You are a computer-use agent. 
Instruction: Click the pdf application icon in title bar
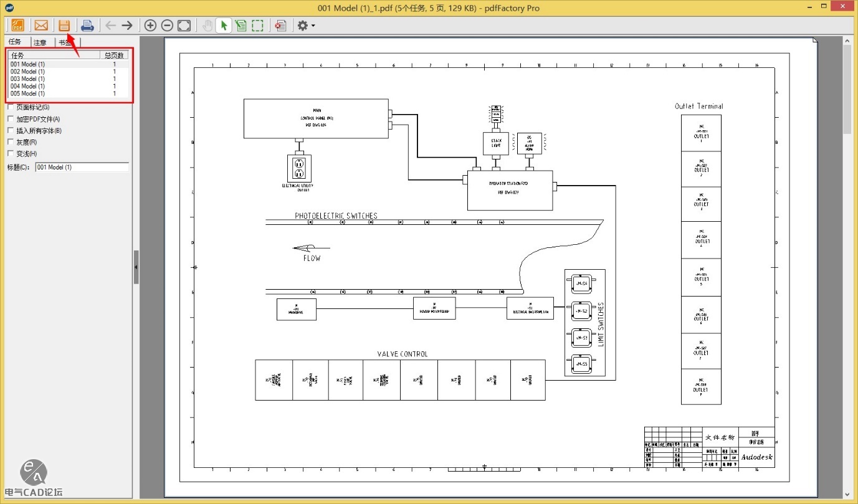click(8, 8)
